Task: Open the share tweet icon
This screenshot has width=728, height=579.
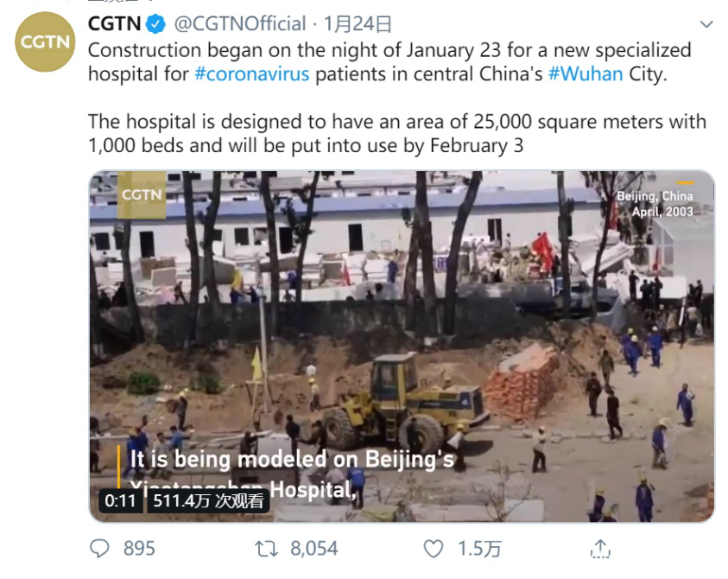Action: 600,548
